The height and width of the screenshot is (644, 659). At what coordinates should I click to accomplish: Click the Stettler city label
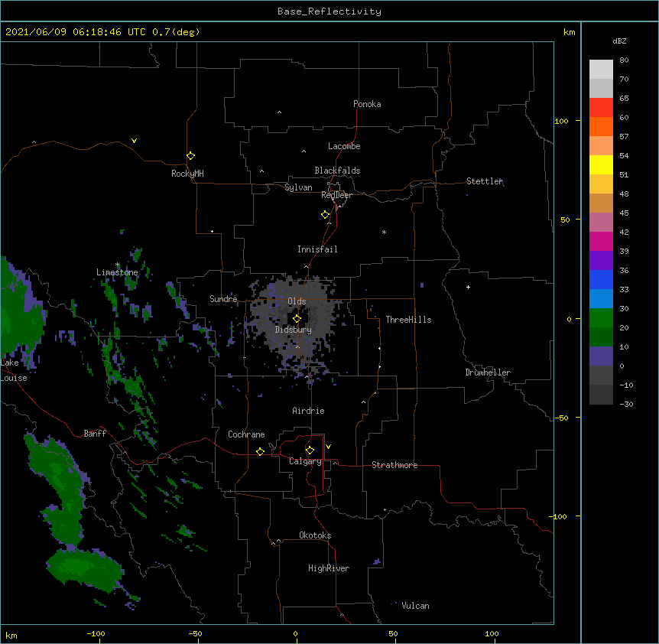click(485, 181)
